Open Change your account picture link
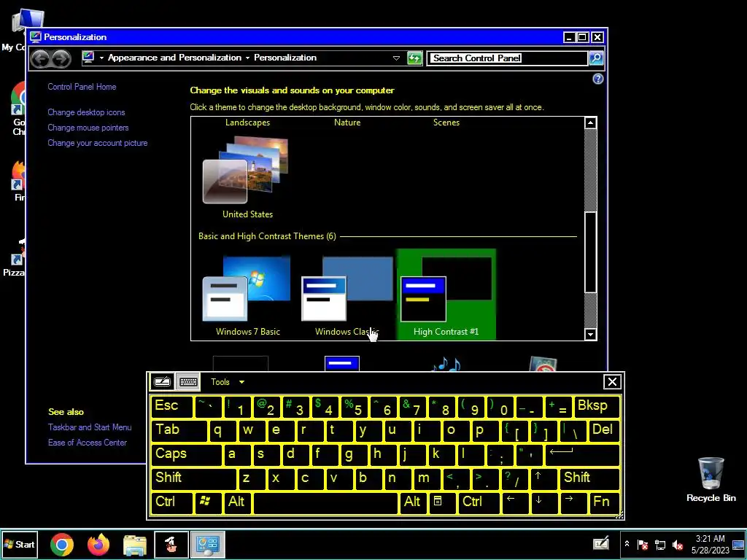 click(x=98, y=143)
